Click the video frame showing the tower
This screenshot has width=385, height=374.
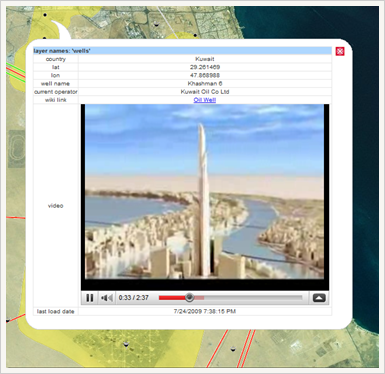click(205, 191)
